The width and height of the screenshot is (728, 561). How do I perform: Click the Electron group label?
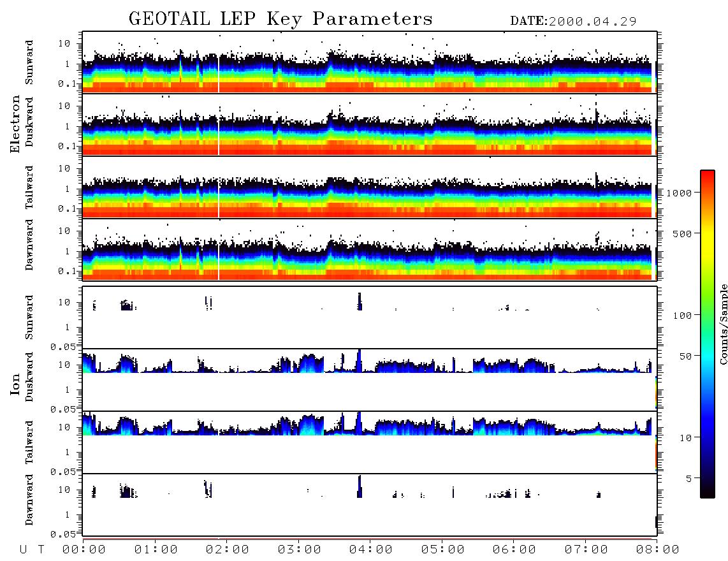(x=15, y=124)
